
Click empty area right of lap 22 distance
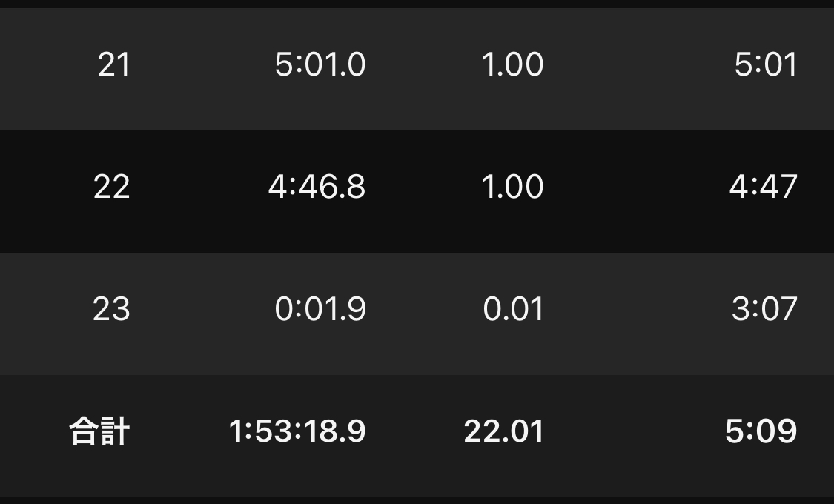coord(638,187)
